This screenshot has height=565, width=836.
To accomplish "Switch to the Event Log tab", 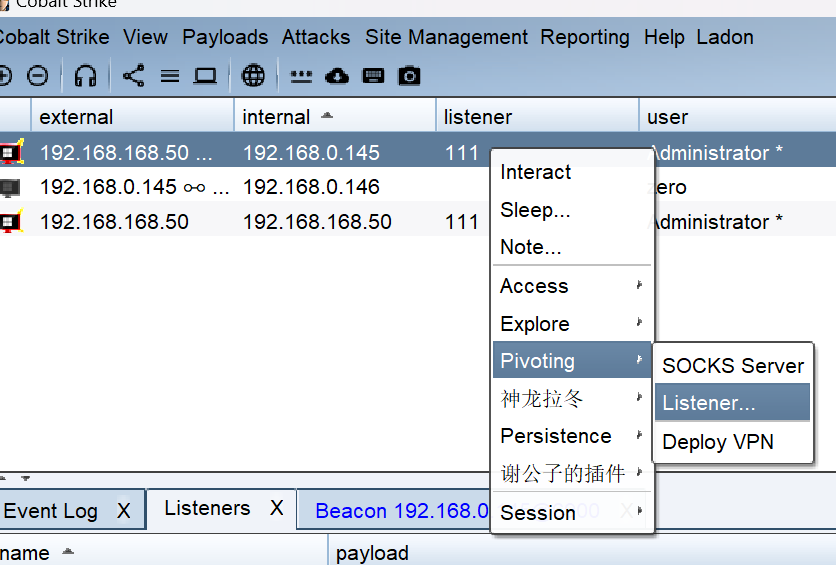I will (x=51, y=511).
